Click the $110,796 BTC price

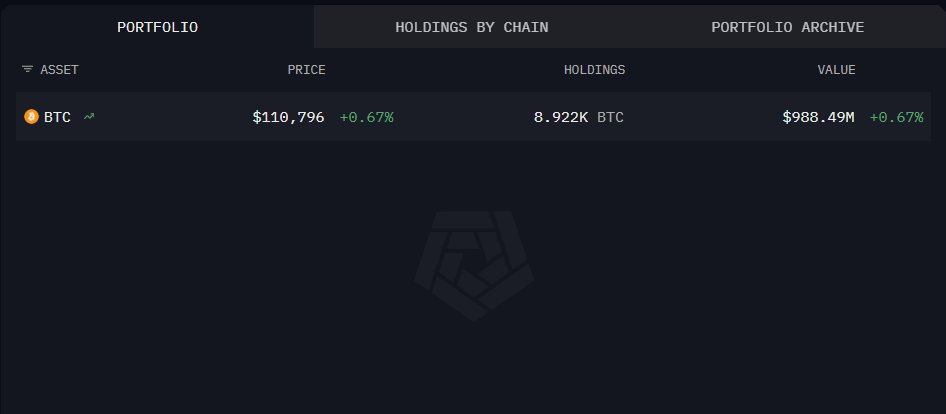288,117
